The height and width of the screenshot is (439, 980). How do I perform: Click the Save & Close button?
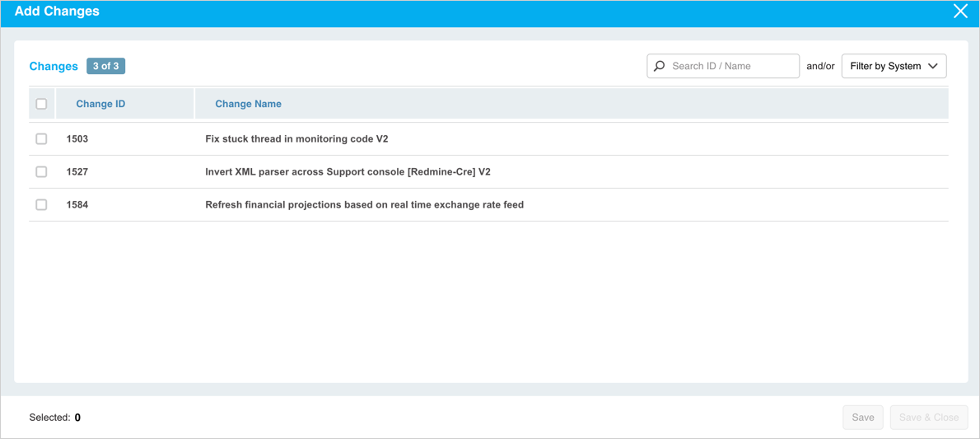click(928, 418)
